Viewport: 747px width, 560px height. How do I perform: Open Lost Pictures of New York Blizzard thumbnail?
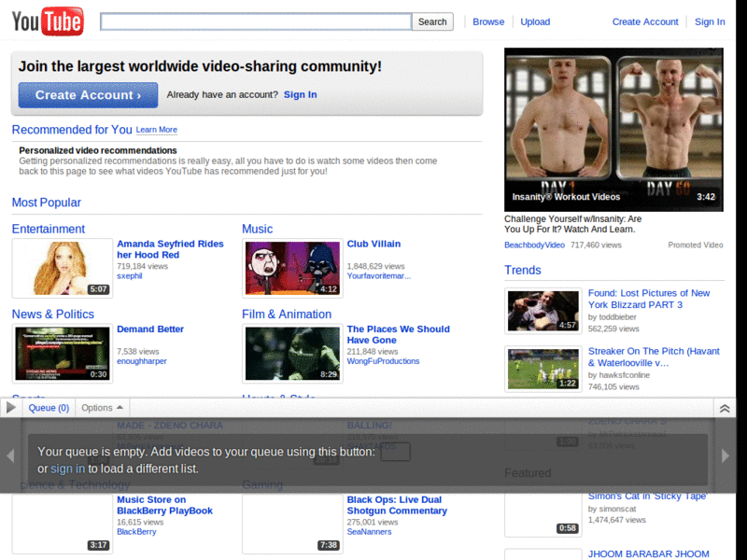(x=543, y=311)
